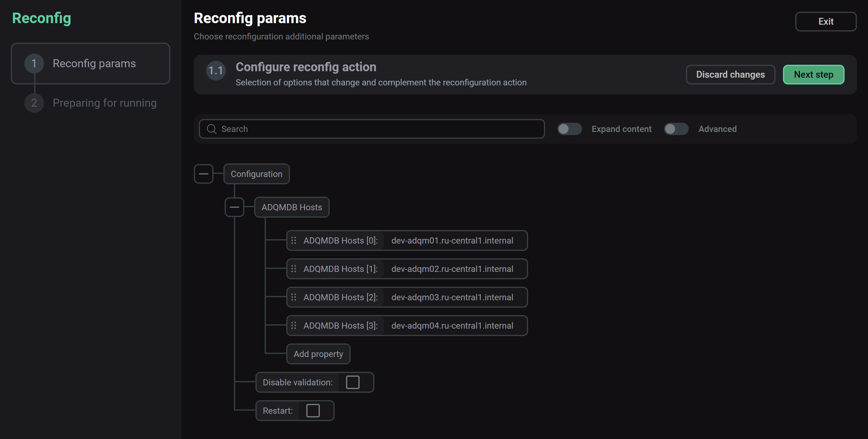The image size is (868, 439).
Task: Select the Configuration tree label
Action: [x=256, y=174]
